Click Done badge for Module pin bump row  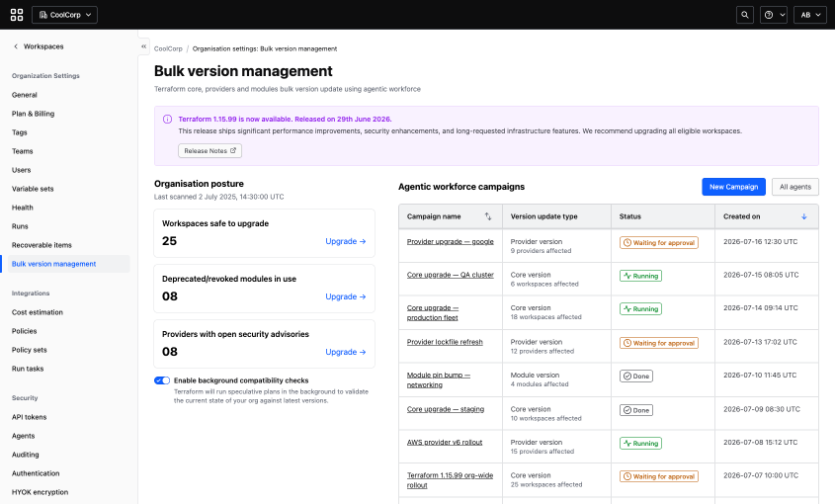pyautogui.click(x=635, y=377)
